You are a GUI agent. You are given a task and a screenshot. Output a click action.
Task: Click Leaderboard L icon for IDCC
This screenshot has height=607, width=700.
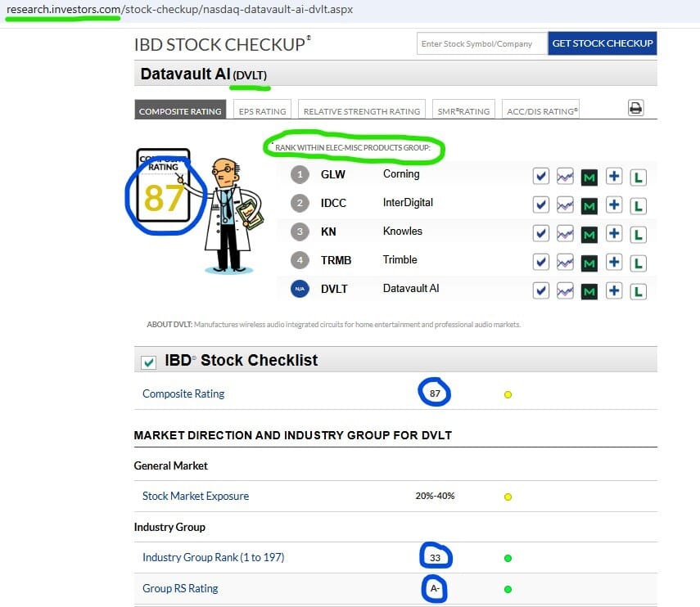[x=638, y=206]
